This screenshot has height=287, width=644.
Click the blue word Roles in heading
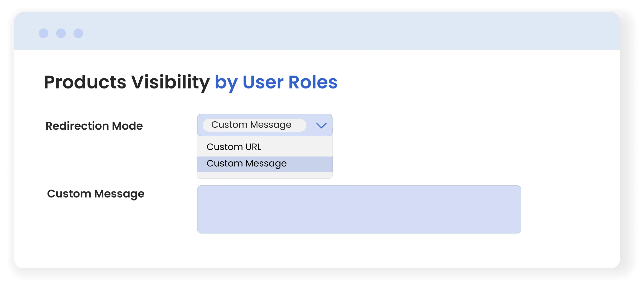click(x=313, y=82)
